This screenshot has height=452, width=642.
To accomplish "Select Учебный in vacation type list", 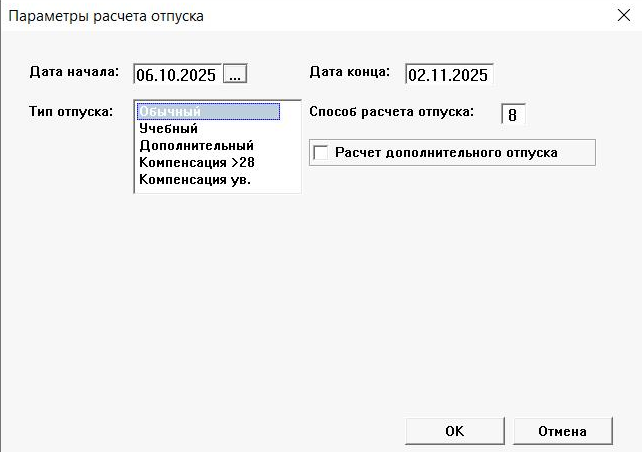I will click(169, 128).
